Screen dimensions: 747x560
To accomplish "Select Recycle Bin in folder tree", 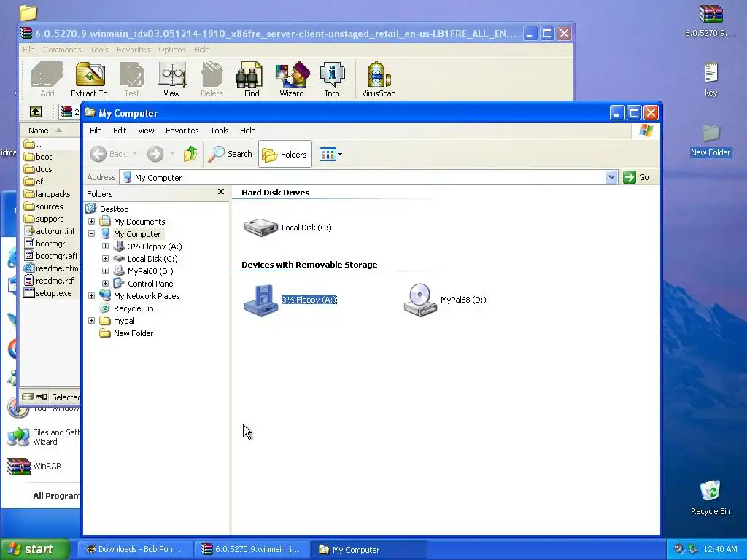I will 133,308.
